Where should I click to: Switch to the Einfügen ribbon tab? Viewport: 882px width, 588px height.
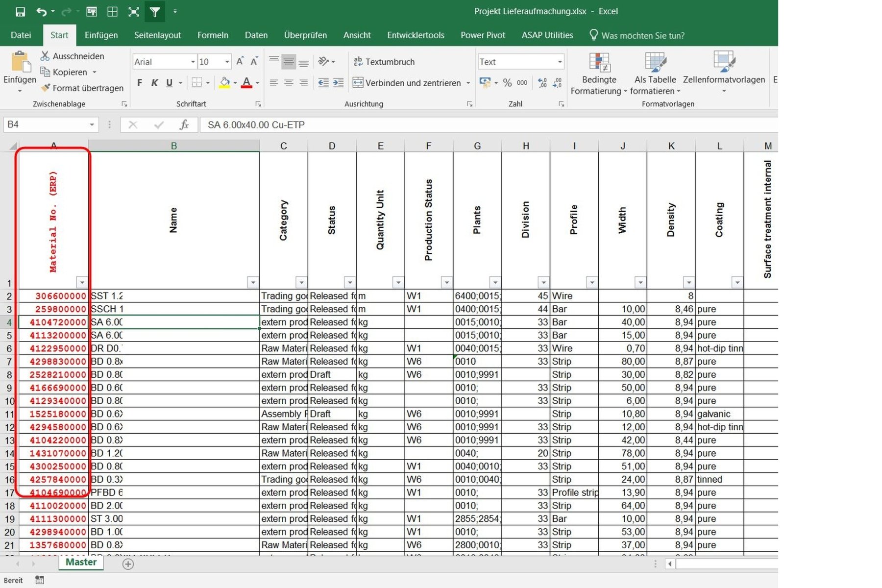101,35
